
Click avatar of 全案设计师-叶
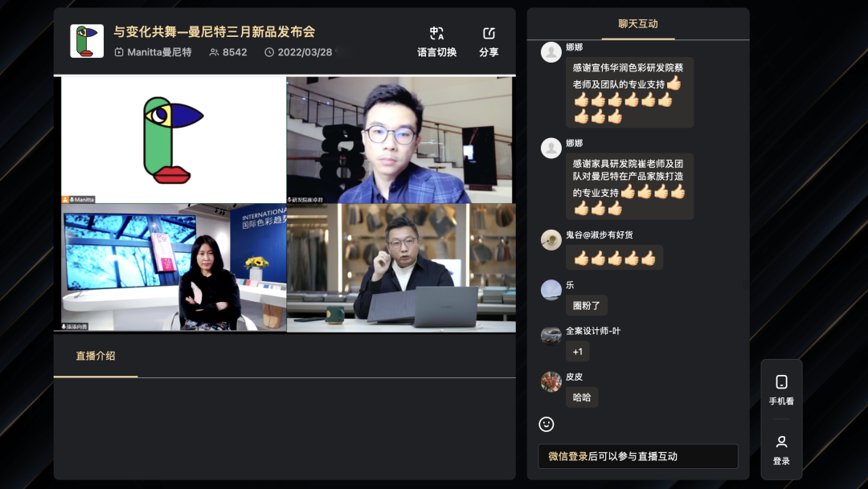[551, 336]
